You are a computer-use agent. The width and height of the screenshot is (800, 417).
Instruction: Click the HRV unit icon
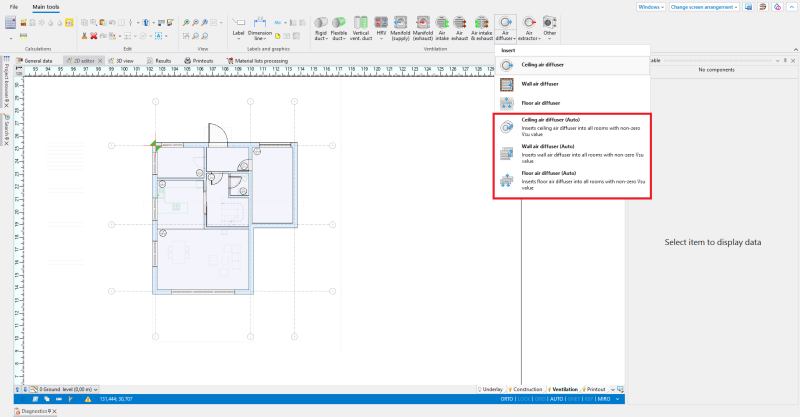(381, 22)
